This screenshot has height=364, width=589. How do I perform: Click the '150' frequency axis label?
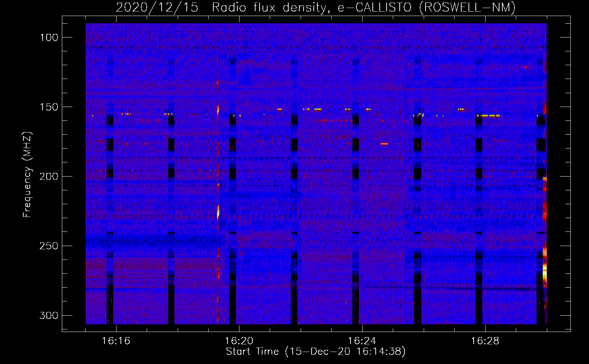coord(49,107)
